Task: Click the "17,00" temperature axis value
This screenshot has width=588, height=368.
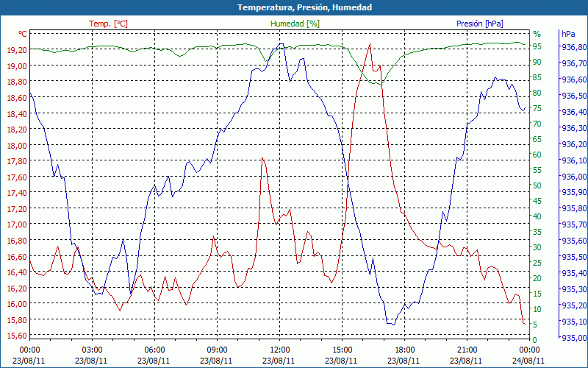Action: pos(17,224)
